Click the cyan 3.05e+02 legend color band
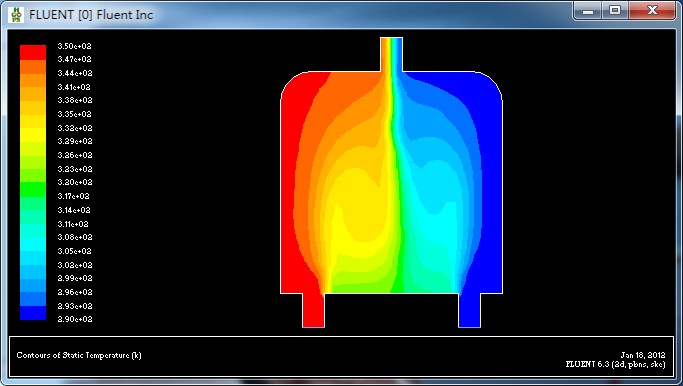This screenshot has height=386, width=683. pyautogui.click(x=33, y=244)
